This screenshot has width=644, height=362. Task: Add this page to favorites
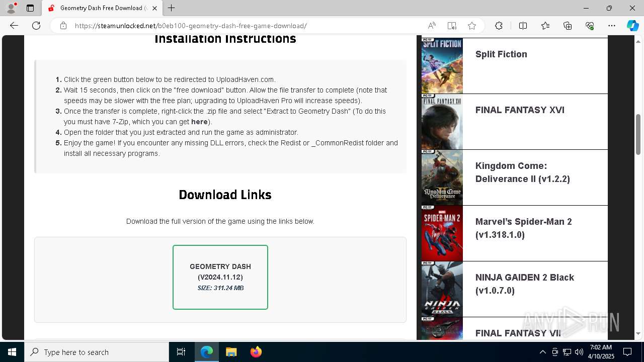coord(472,26)
